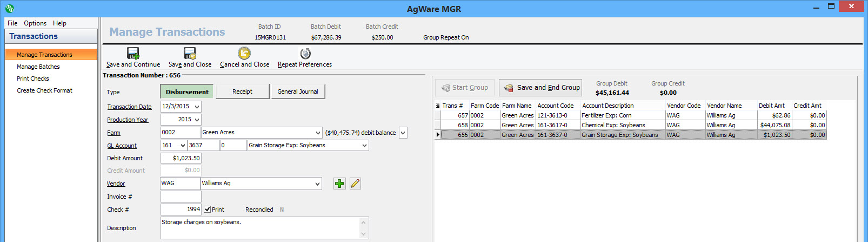Edit vendor using the pencil icon
Image resolution: width=868 pixels, height=242 pixels.
pyautogui.click(x=355, y=184)
